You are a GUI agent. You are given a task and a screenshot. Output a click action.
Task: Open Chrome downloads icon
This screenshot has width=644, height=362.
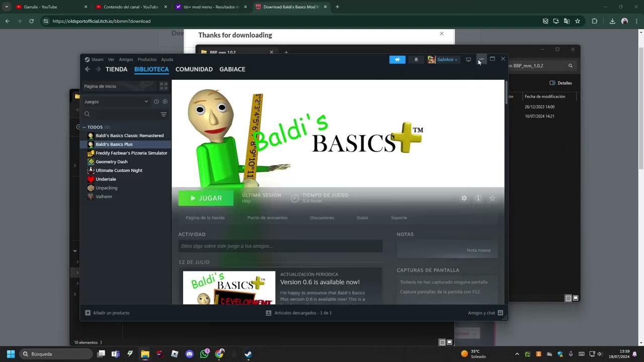[612, 21]
